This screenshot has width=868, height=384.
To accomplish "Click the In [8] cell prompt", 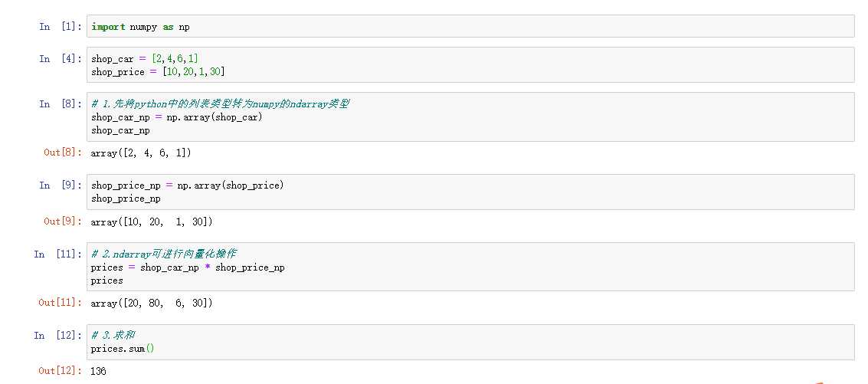I will (x=60, y=104).
